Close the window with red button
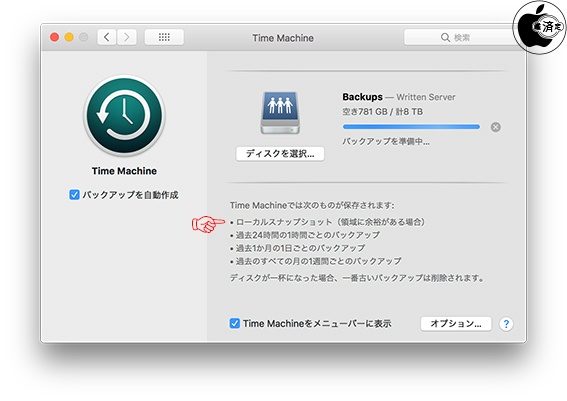Image resolution: width=567 pixels, height=401 pixels. (x=55, y=37)
